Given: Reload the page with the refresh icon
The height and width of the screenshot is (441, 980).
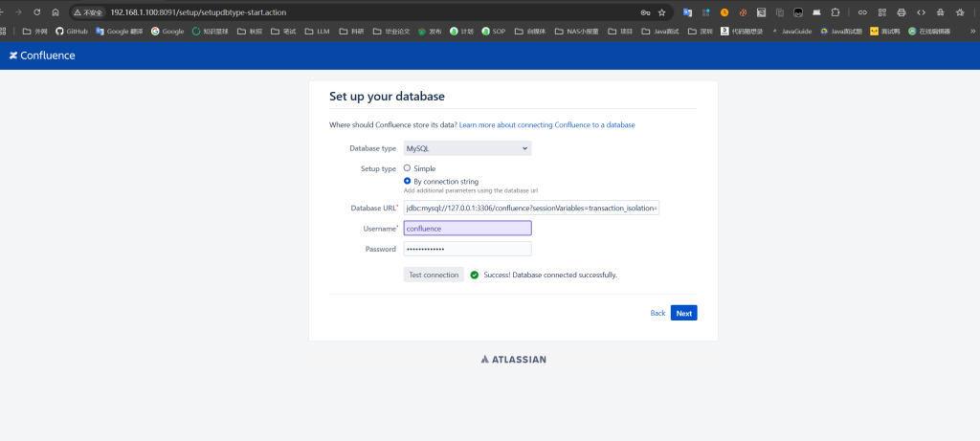Looking at the screenshot, I should 37,11.
